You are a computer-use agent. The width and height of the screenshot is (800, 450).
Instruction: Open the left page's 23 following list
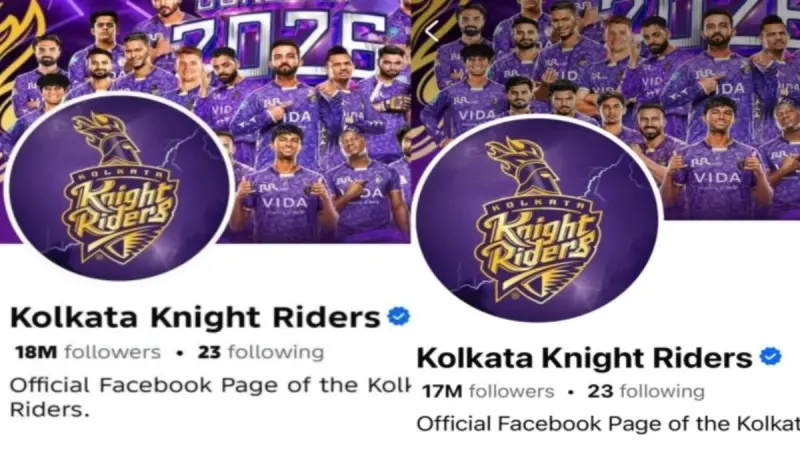click(261, 352)
